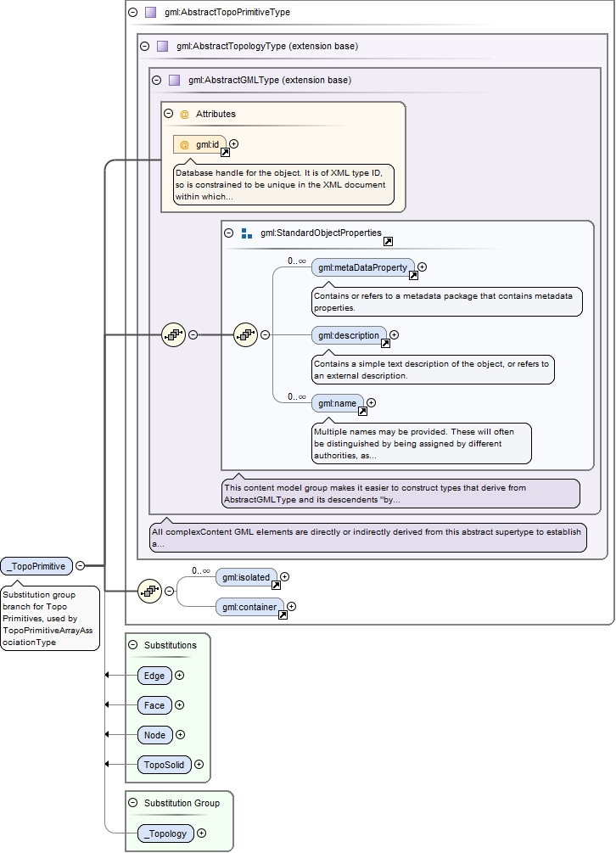
Task: Expand the gml:name element
Action: pos(372,403)
